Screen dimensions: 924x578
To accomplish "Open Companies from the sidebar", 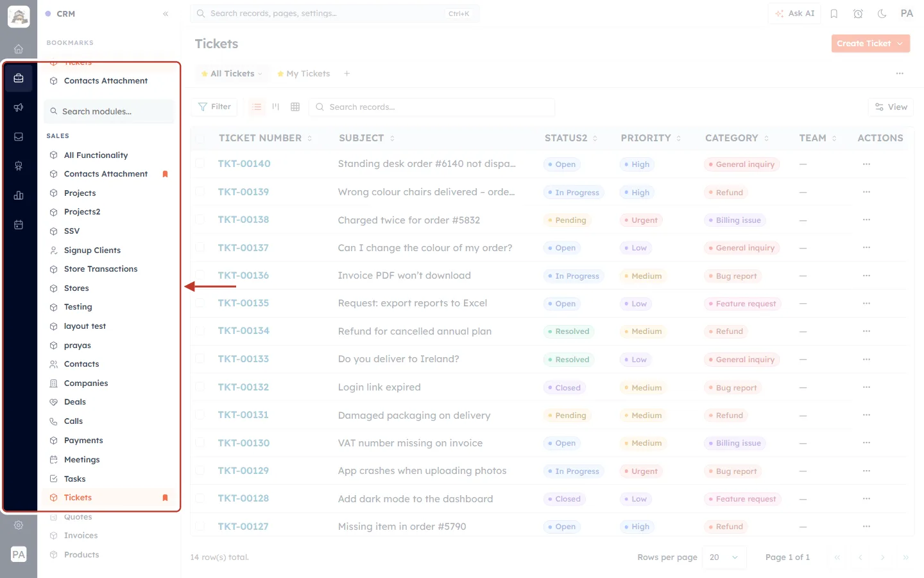I will pos(86,383).
